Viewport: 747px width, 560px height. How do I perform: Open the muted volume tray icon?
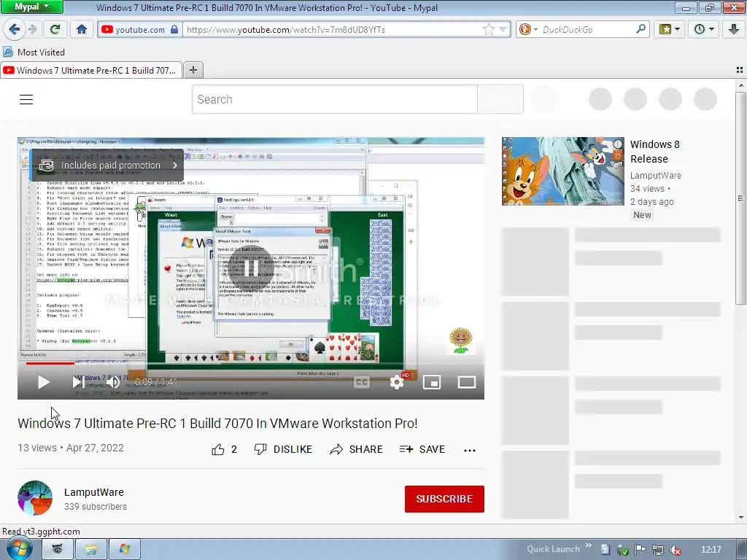675,550
